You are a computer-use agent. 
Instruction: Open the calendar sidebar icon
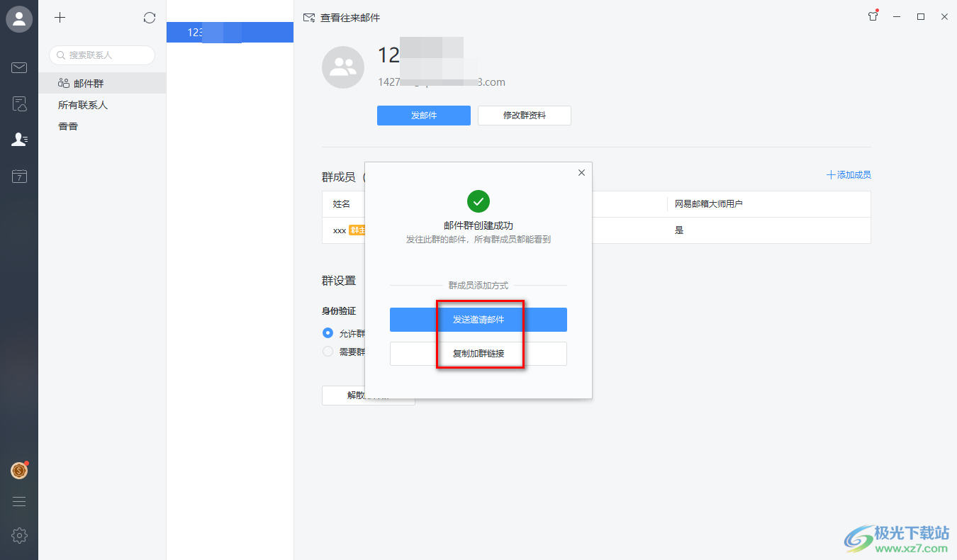[19, 177]
